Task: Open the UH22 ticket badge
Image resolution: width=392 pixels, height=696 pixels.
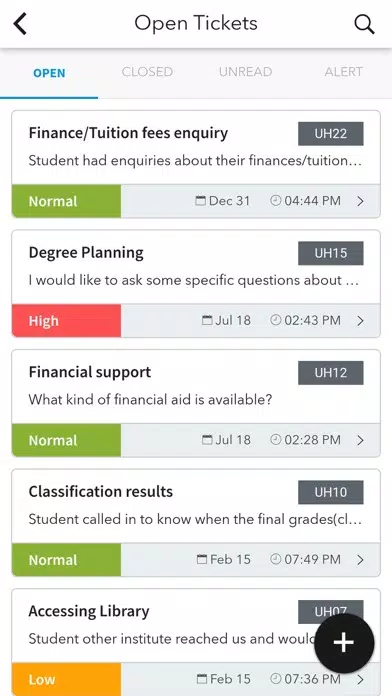Action: pyautogui.click(x=331, y=134)
